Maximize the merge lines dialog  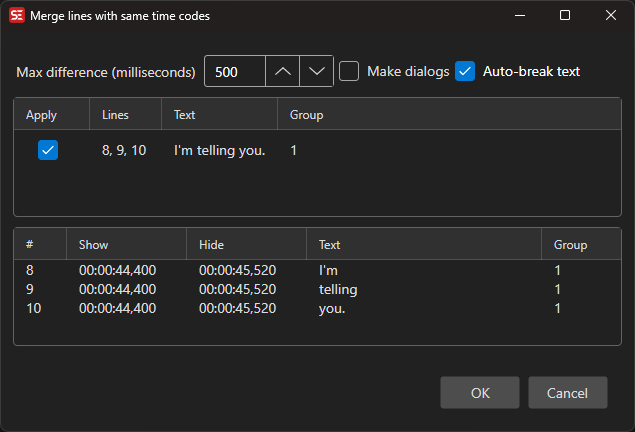coord(565,15)
